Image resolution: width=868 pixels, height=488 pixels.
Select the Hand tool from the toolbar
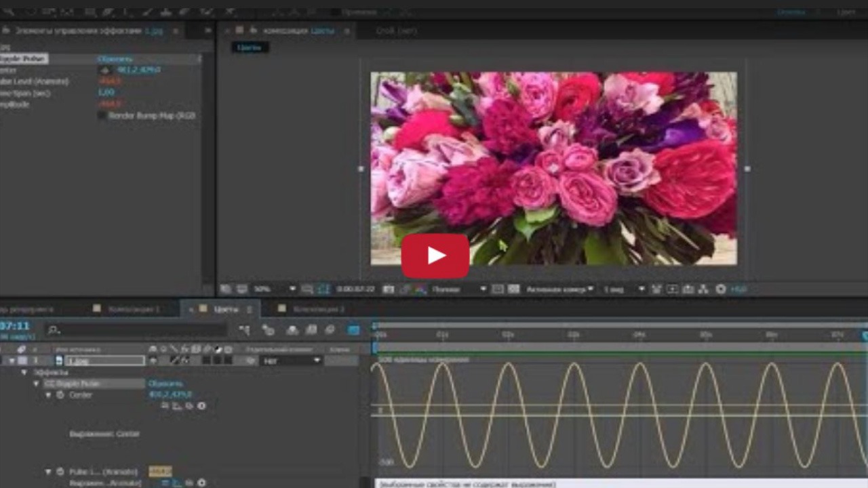click(x=33, y=11)
